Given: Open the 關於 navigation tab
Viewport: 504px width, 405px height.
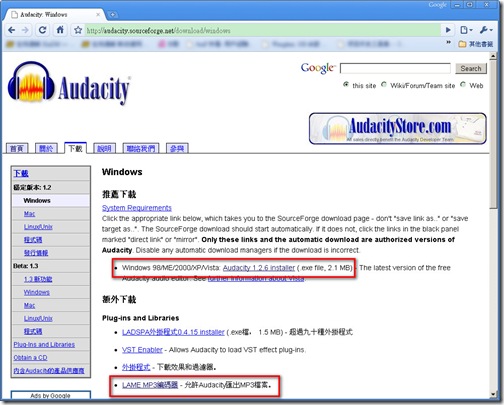Looking at the screenshot, I should coord(46,148).
